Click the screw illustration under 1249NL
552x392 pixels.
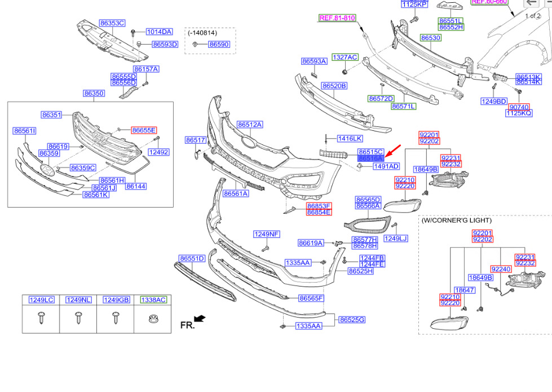click(x=78, y=320)
